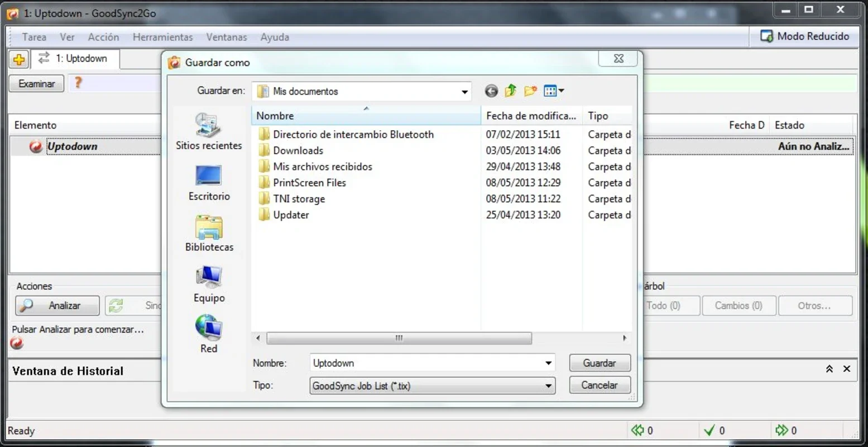Click the Estado column header

[x=812, y=125]
